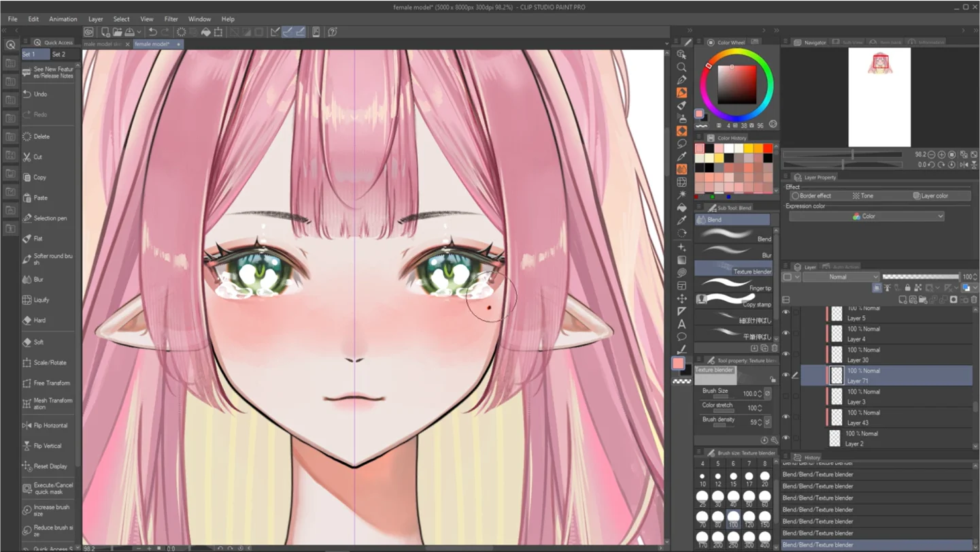The image size is (980, 552).
Task: Select the Fill bucket tool in tool palette
Action: coord(681,208)
